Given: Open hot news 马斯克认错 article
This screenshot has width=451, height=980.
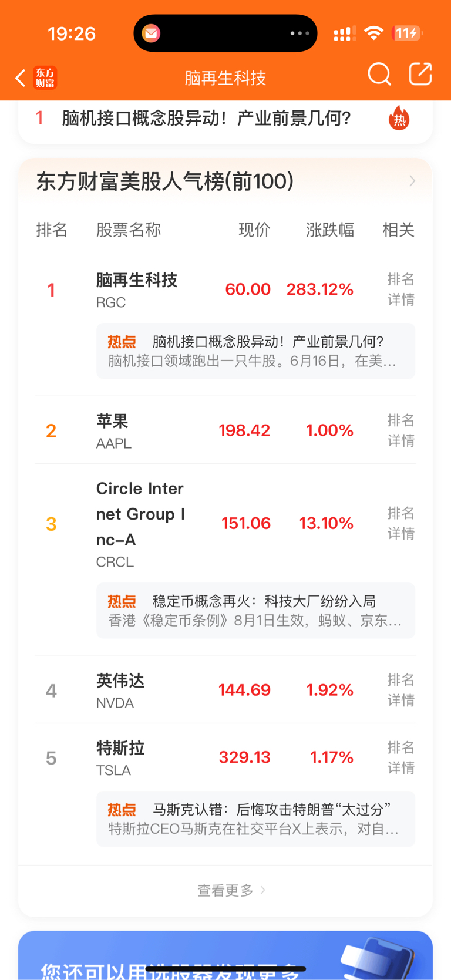Looking at the screenshot, I should [x=256, y=819].
